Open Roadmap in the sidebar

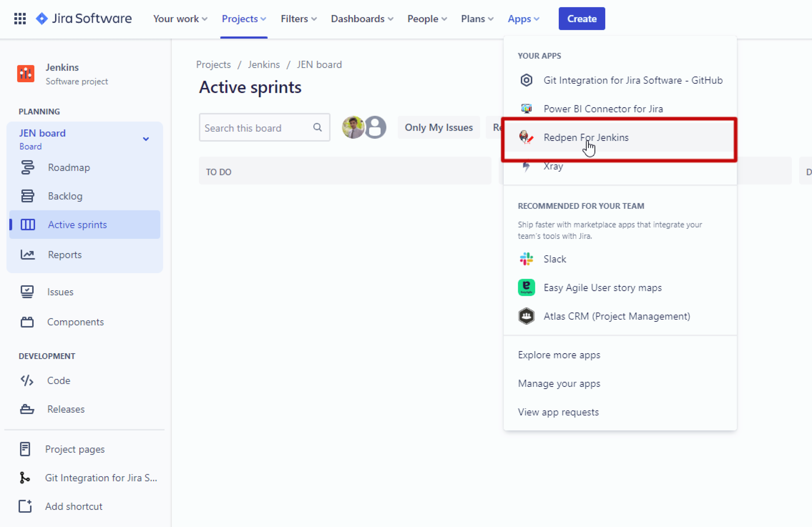85,167
